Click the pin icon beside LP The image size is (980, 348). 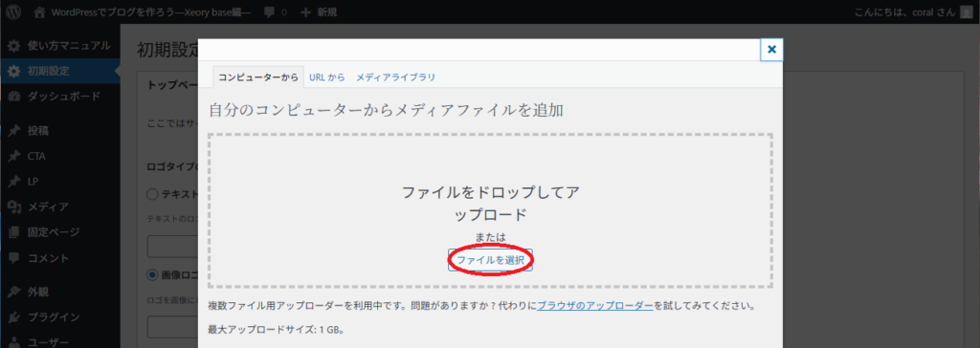pos(13,182)
